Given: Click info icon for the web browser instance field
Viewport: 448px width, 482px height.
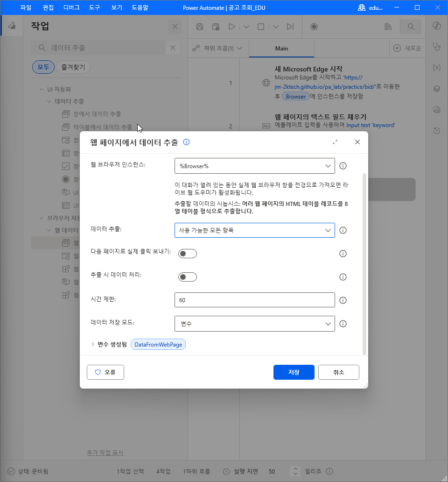Looking at the screenshot, I should (343, 166).
